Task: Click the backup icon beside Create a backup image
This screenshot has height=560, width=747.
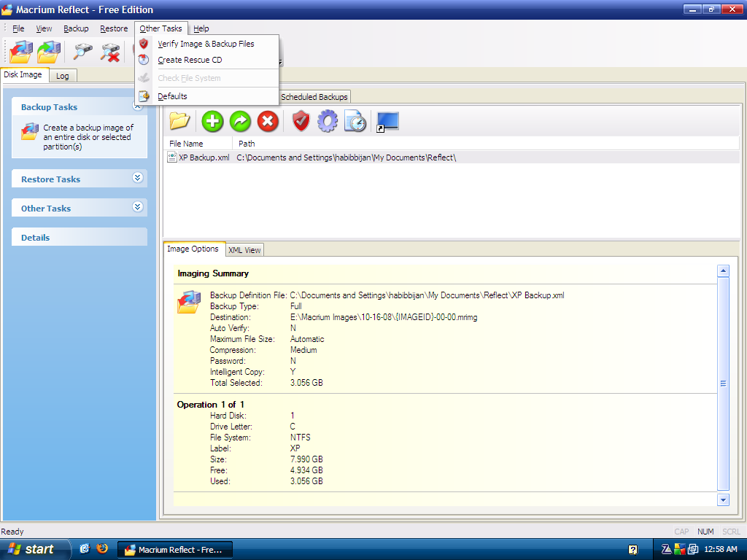Action: click(30, 131)
